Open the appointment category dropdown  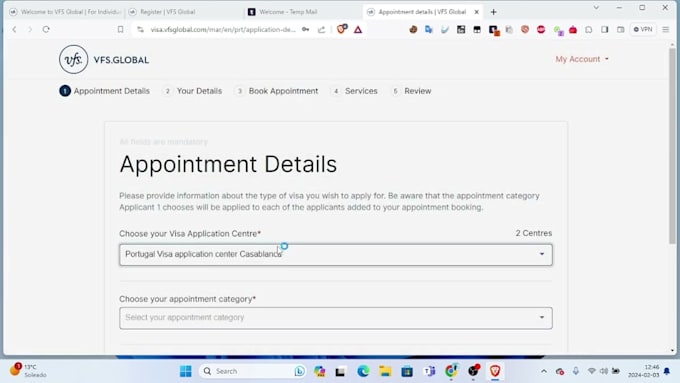(336, 318)
